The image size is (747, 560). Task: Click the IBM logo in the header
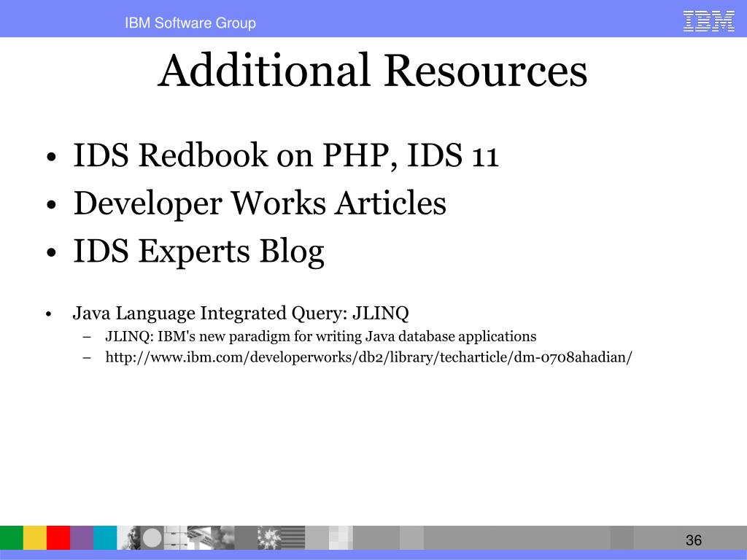(708, 22)
